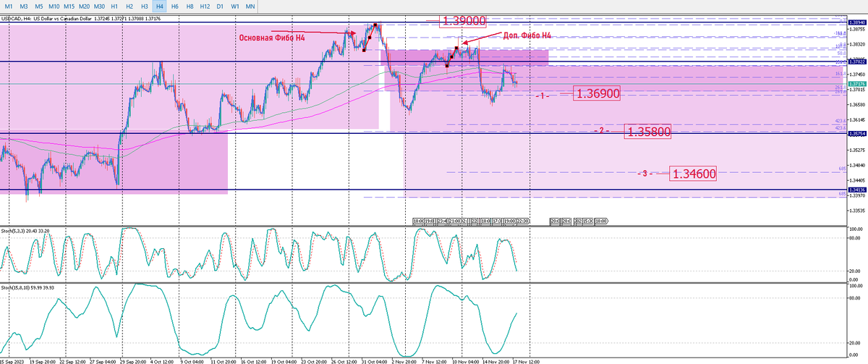Select the 1.39000 price label
Screen dimensions: 868x364
(463, 21)
